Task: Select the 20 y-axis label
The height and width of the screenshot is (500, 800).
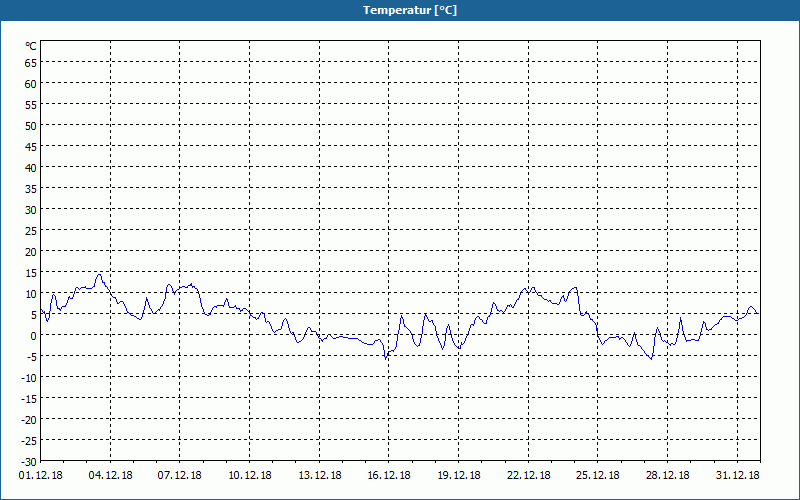Action: click(31, 252)
